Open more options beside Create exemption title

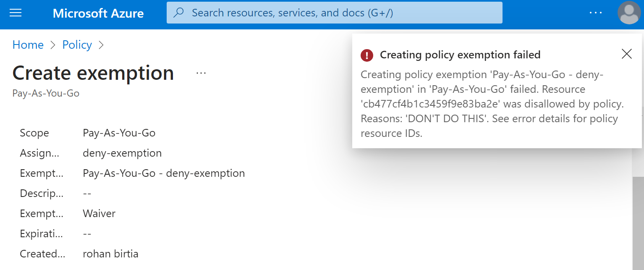click(x=201, y=73)
